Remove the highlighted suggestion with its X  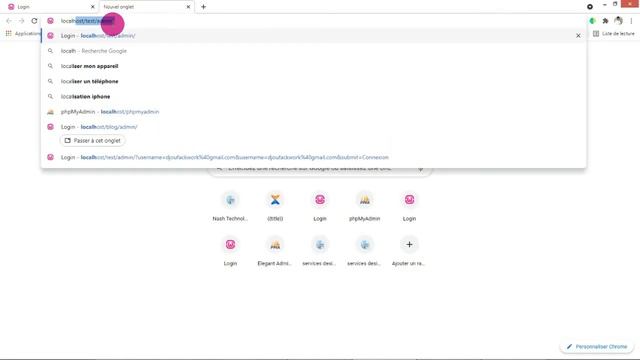(x=578, y=36)
